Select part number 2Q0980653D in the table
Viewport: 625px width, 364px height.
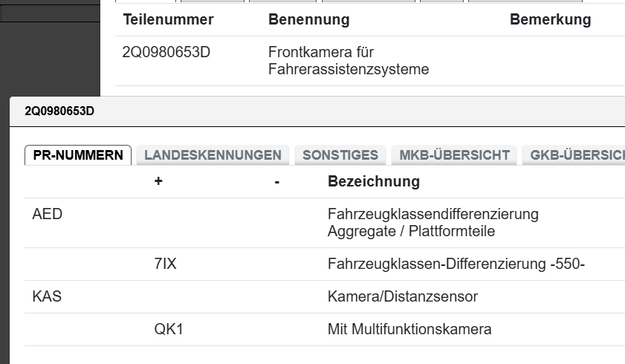click(x=172, y=53)
